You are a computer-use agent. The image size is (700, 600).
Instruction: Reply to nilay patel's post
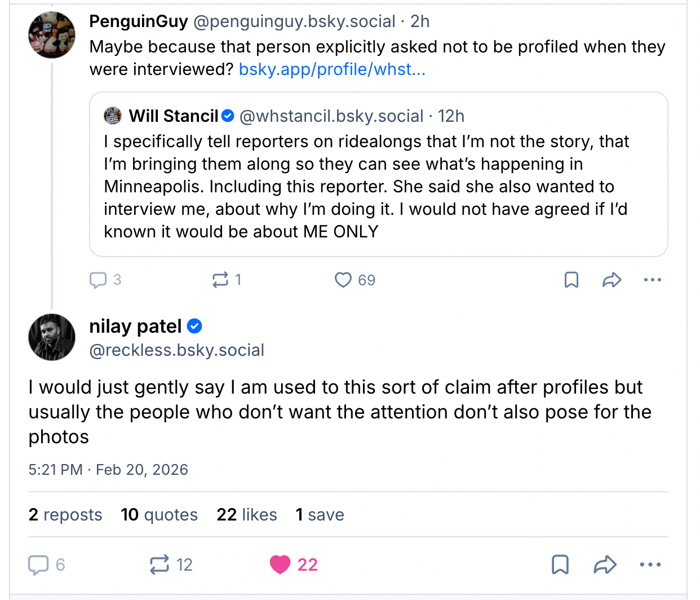coord(38,564)
